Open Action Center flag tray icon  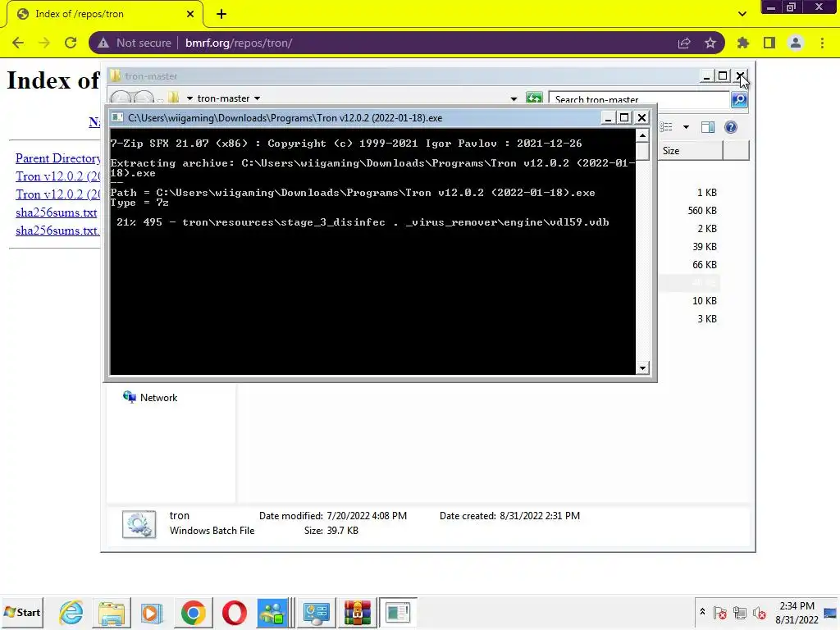click(x=720, y=612)
